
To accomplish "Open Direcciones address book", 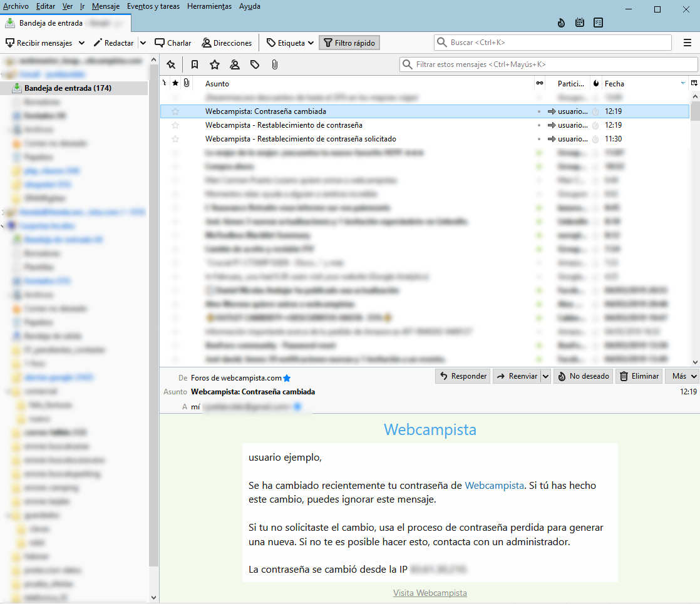I will (227, 43).
